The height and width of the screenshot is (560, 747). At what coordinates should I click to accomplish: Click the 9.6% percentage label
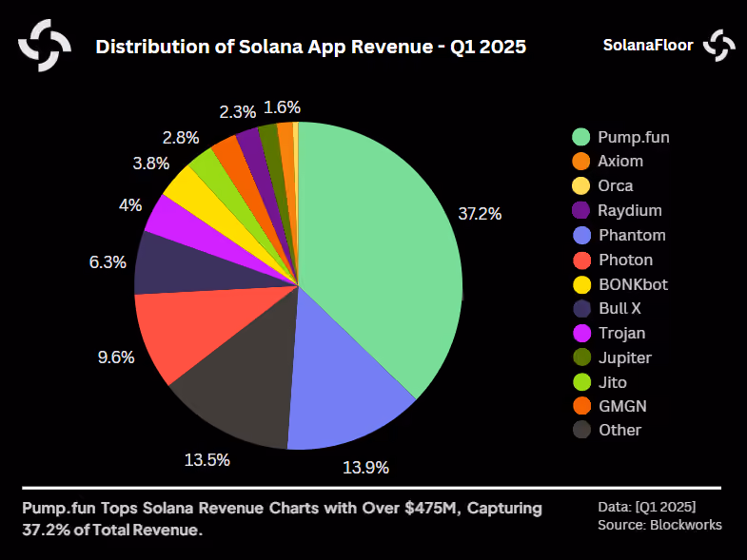click(116, 357)
